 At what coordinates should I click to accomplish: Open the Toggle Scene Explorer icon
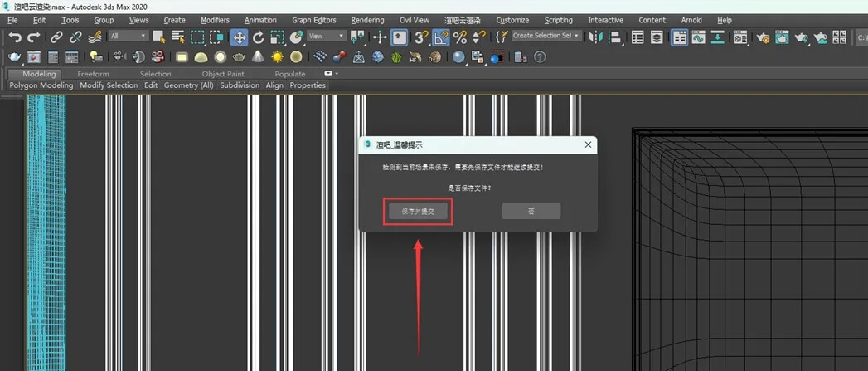[638, 37]
